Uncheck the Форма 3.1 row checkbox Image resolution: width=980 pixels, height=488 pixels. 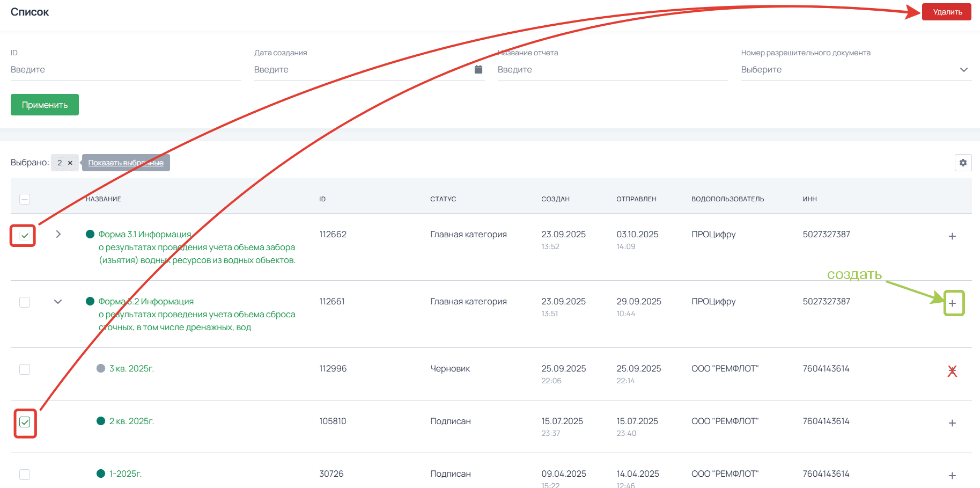point(25,235)
